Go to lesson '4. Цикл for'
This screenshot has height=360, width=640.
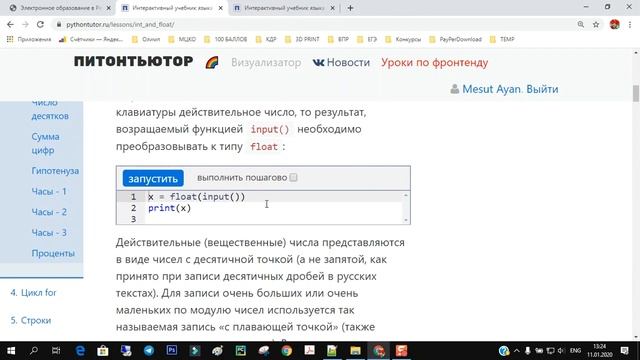pos(33,293)
